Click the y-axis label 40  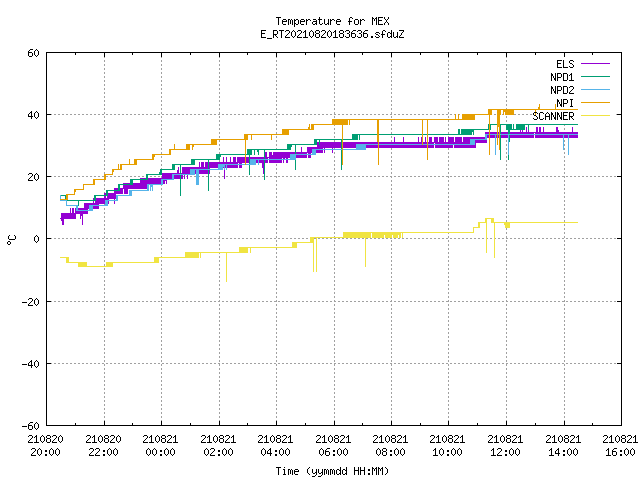33,116
